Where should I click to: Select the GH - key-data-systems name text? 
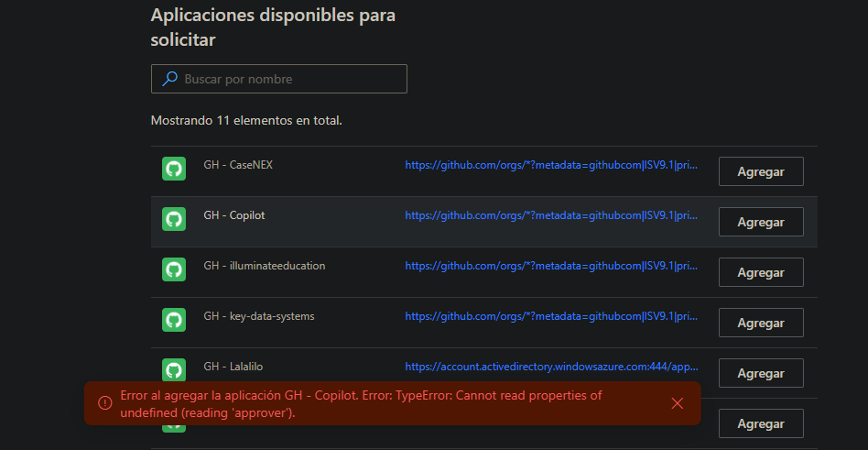click(x=259, y=316)
